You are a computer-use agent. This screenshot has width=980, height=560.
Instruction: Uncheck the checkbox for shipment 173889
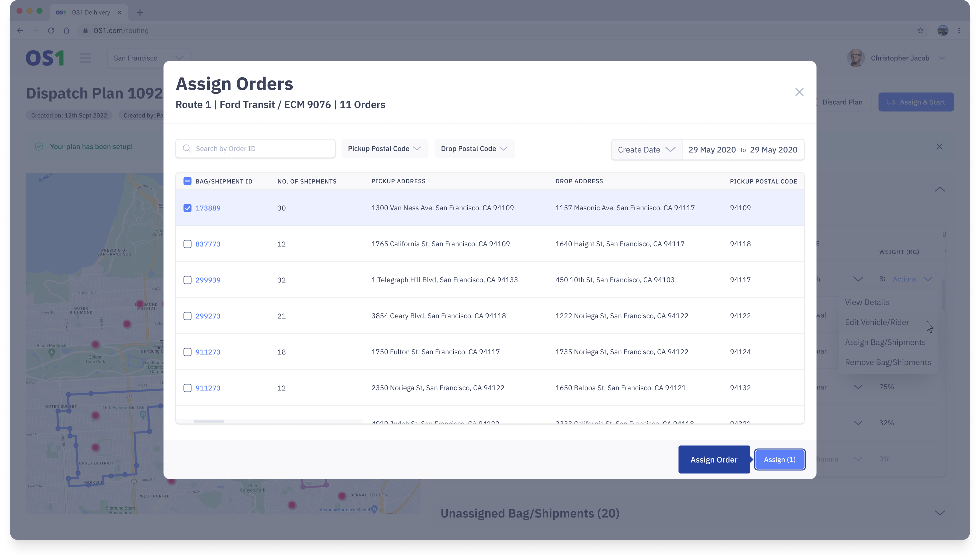(187, 208)
